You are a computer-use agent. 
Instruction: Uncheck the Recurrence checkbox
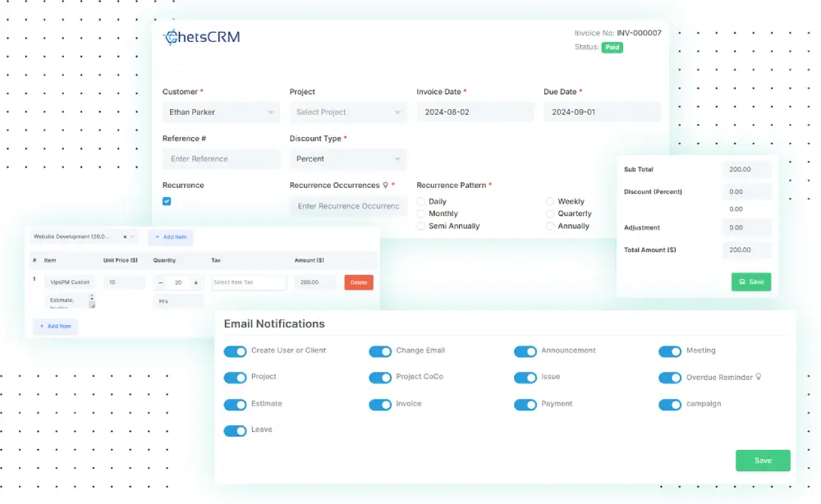(x=167, y=201)
